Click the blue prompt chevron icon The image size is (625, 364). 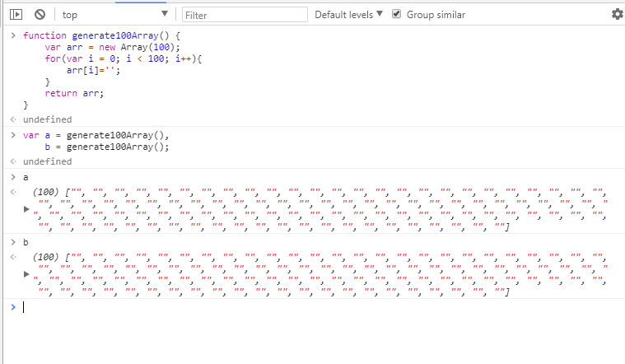click(x=12, y=307)
